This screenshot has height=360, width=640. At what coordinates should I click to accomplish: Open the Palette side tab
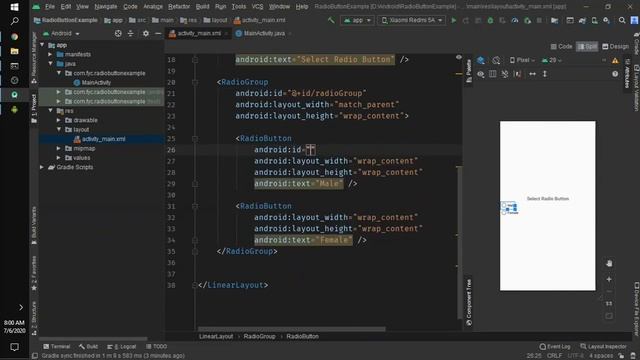[x=469, y=71]
